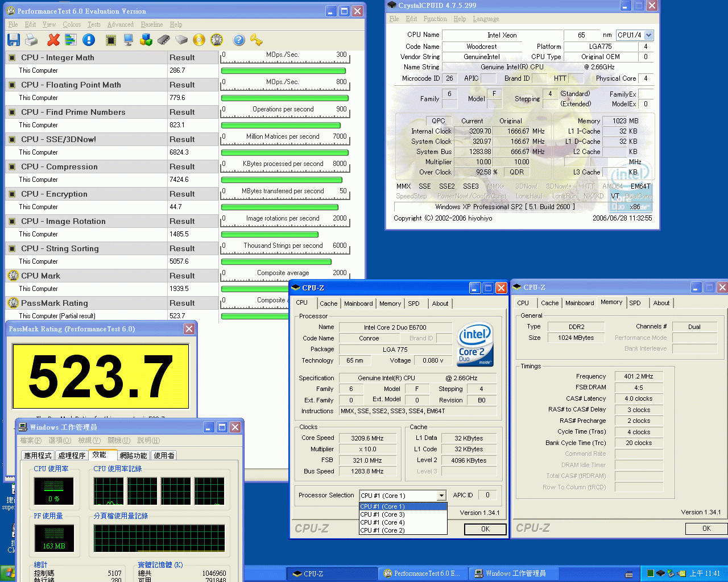Image resolution: width=728 pixels, height=582 pixels.
Task: Run the CPU test suite chip icon
Action: click(111, 40)
